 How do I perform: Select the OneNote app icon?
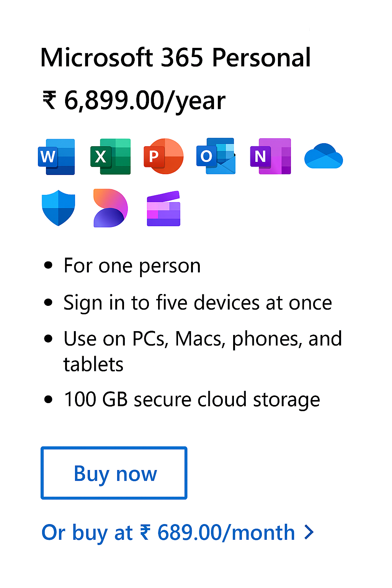pyautogui.click(x=270, y=156)
